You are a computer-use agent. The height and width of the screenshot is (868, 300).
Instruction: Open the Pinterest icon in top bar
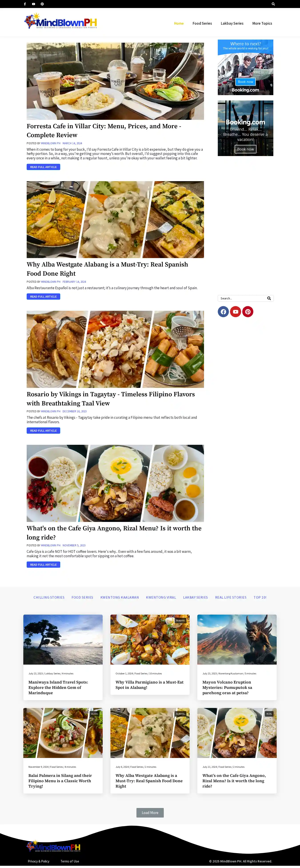tap(42, 4)
